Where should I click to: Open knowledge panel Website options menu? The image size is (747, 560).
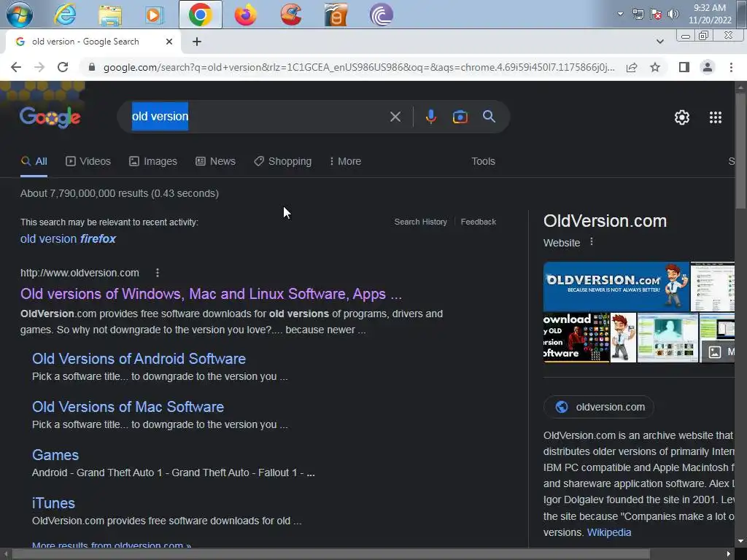click(x=591, y=242)
